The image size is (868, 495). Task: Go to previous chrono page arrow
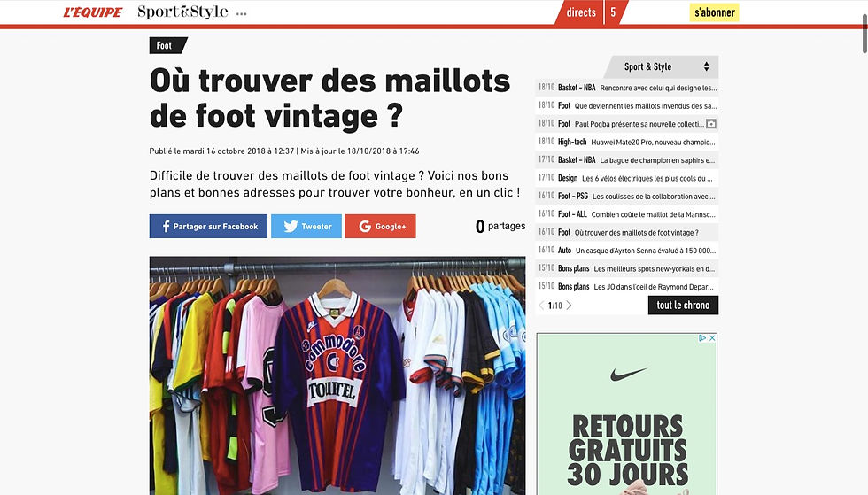tap(541, 306)
